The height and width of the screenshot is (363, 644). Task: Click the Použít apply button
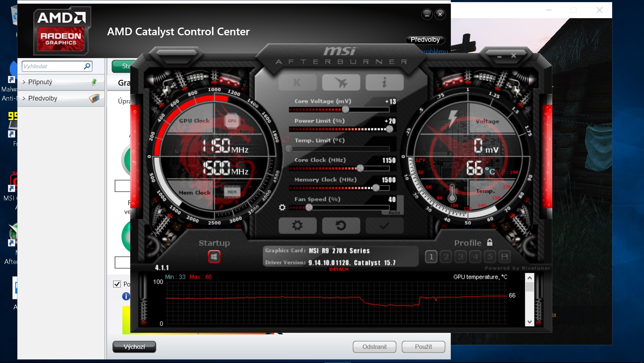tap(424, 347)
